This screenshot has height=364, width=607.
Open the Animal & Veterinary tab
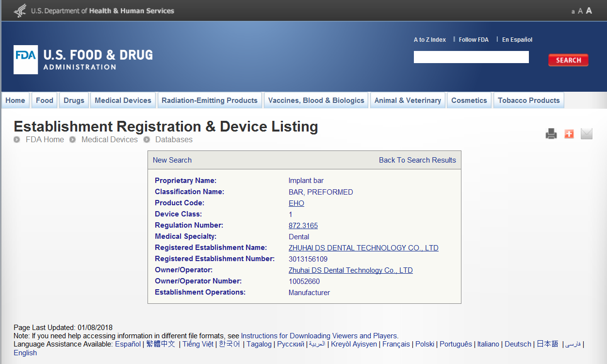point(408,100)
